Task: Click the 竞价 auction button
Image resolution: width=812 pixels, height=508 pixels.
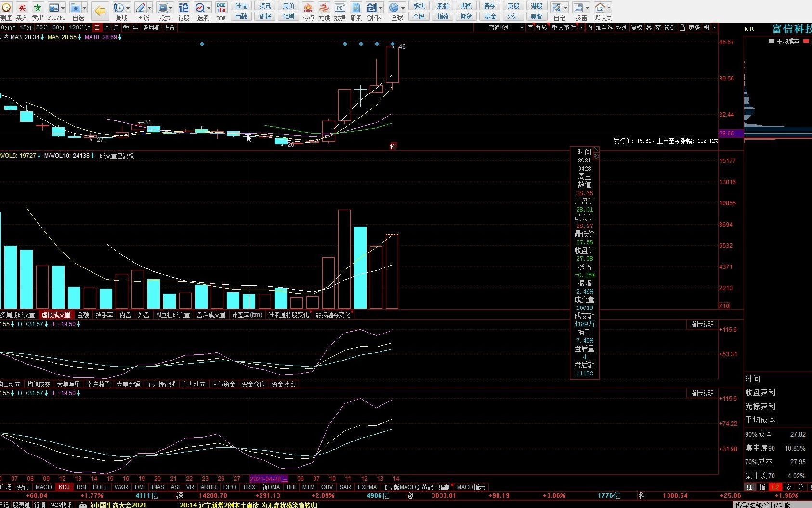Action: tap(289, 6)
